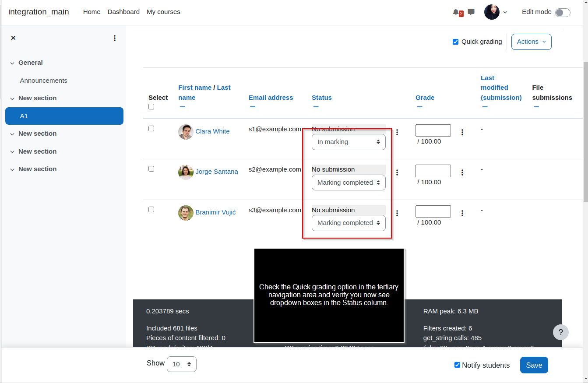This screenshot has height=383, width=588.
Task: Open status actions menu for Clara White
Action: click(397, 132)
